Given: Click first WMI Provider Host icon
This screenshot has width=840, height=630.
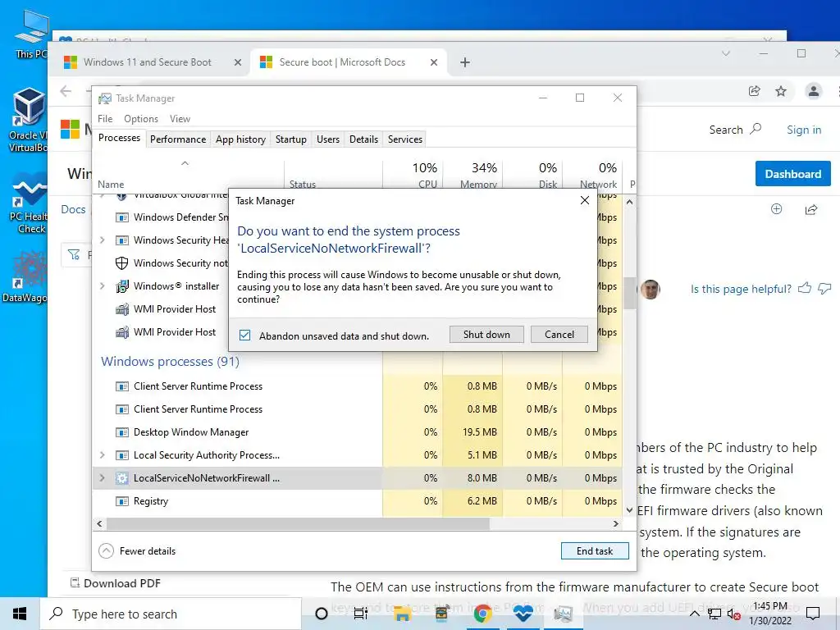Looking at the screenshot, I should pos(122,309).
